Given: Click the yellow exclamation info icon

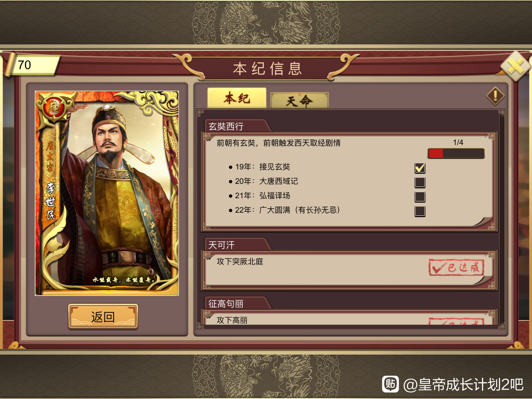Looking at the screenshot, I should (x=495, y=96).
